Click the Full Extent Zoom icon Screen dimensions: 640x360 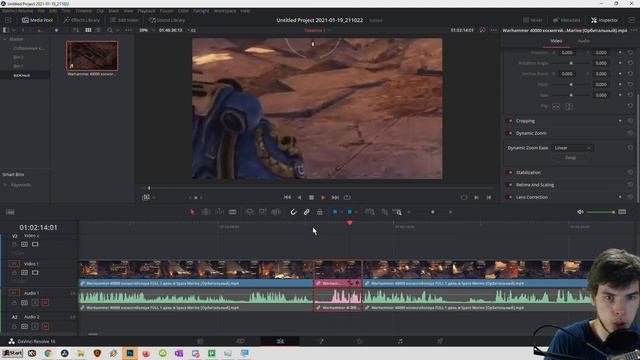(x=369, y=212)
